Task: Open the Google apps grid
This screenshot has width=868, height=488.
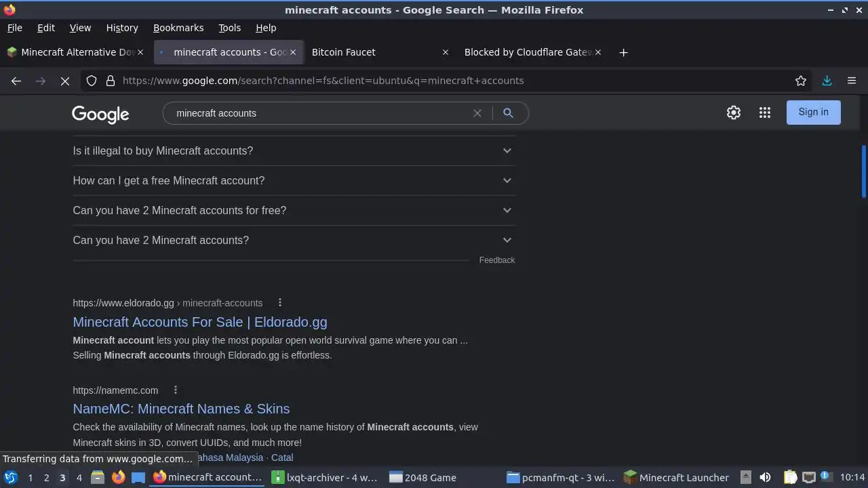Action: tap(765, 113)
